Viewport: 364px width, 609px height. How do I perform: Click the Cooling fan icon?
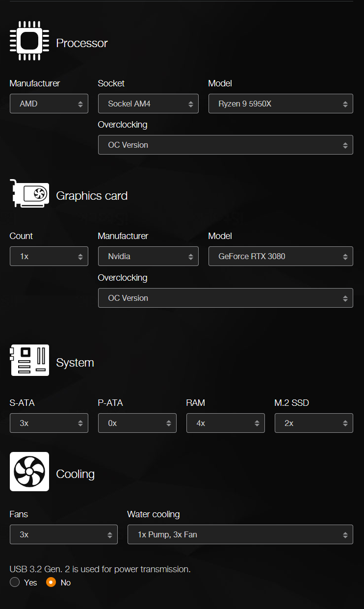(x=29, y=472)
